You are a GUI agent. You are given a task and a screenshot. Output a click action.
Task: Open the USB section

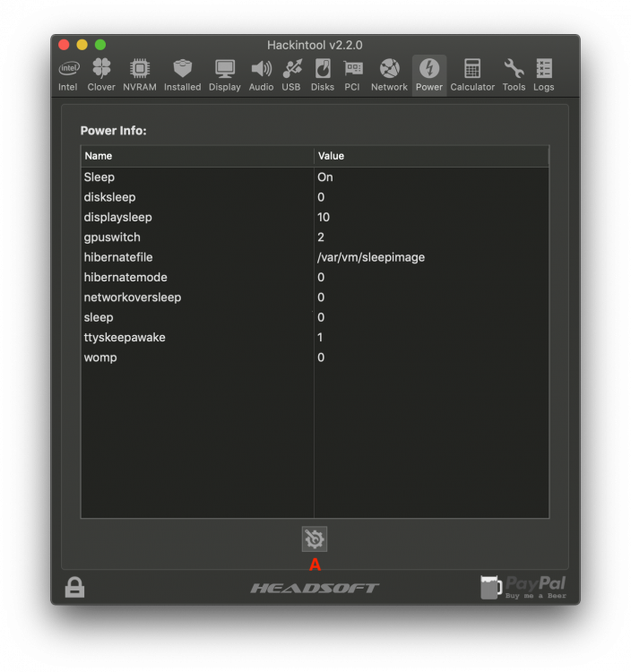[x=291, y=75]
